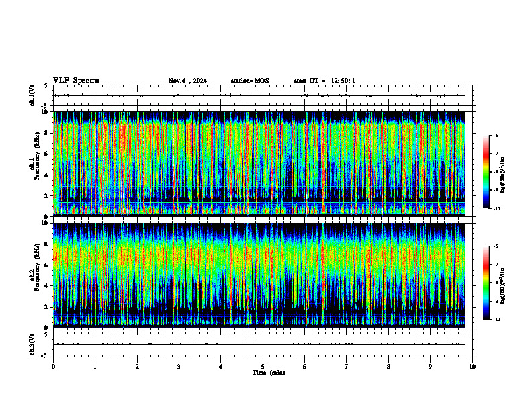Click the ch.2 color scale bar
Viewport: 532px width, 411px height.
coord(486,283)
